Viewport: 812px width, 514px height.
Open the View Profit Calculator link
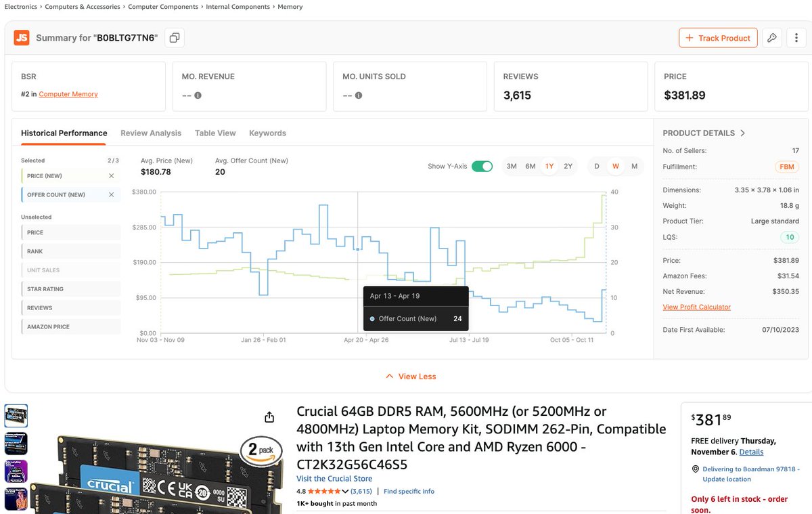point(696,307)
